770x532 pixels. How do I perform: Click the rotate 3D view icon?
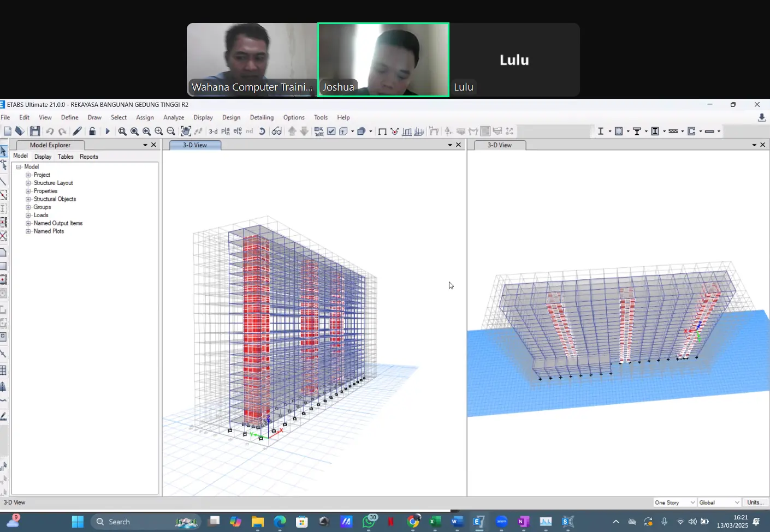point(262,131)
